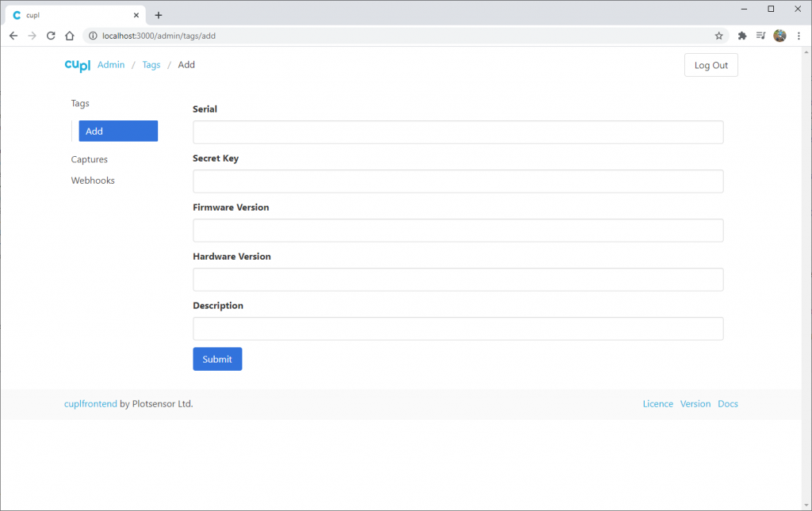Open the browser home page icon
This screenshot has width=812, height=511.
(x=70, y=36)
